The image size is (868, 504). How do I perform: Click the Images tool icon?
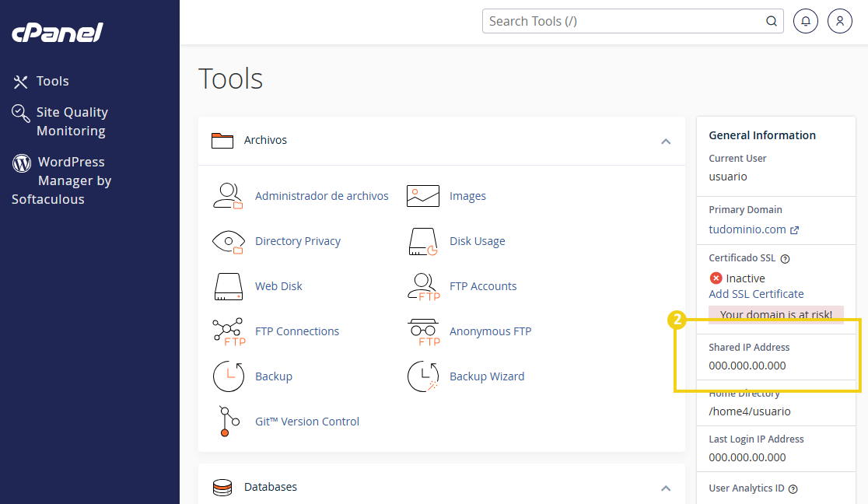click(423, 196)
